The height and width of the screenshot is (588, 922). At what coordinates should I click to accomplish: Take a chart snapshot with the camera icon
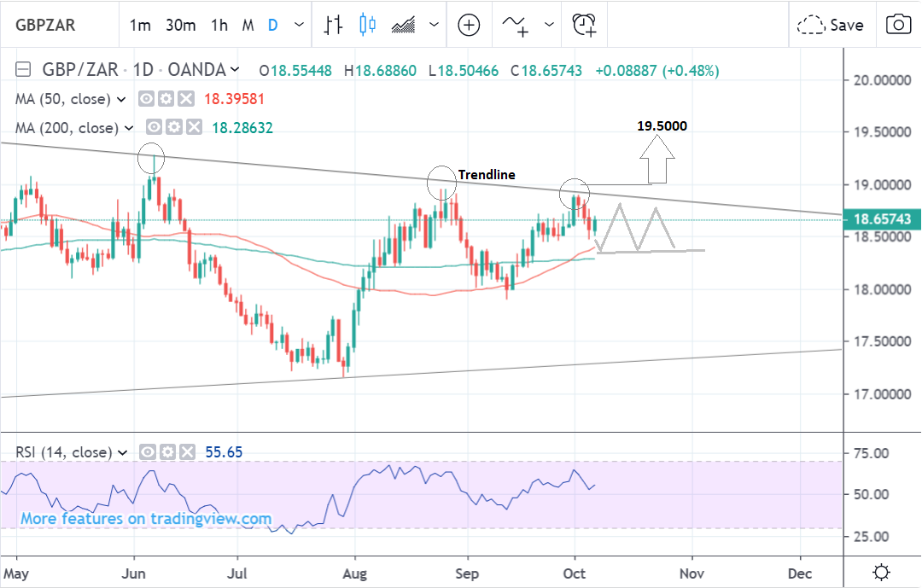point(897,25)
